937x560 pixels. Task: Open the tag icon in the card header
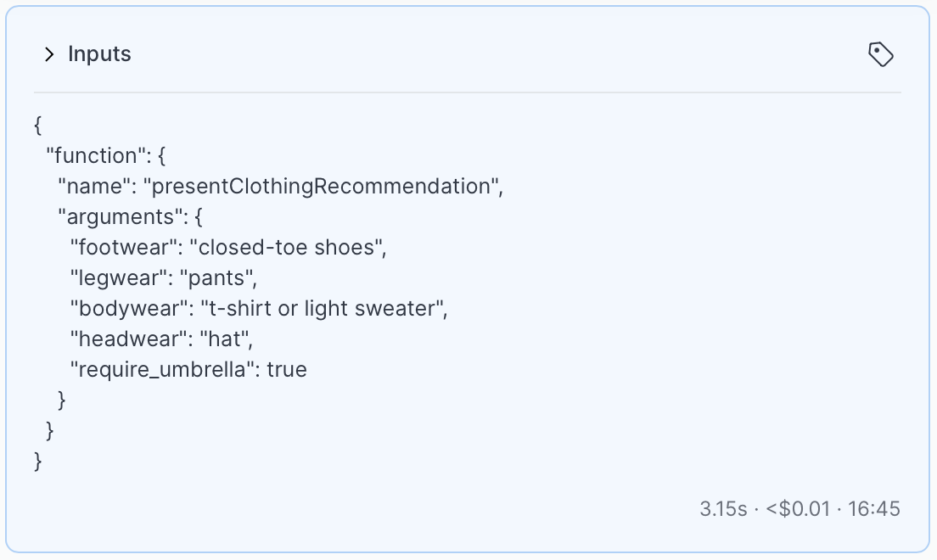pos(881,54)
